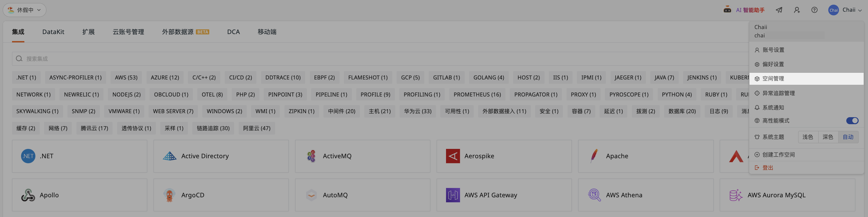Select 浅色 system theme

[808, 137]
